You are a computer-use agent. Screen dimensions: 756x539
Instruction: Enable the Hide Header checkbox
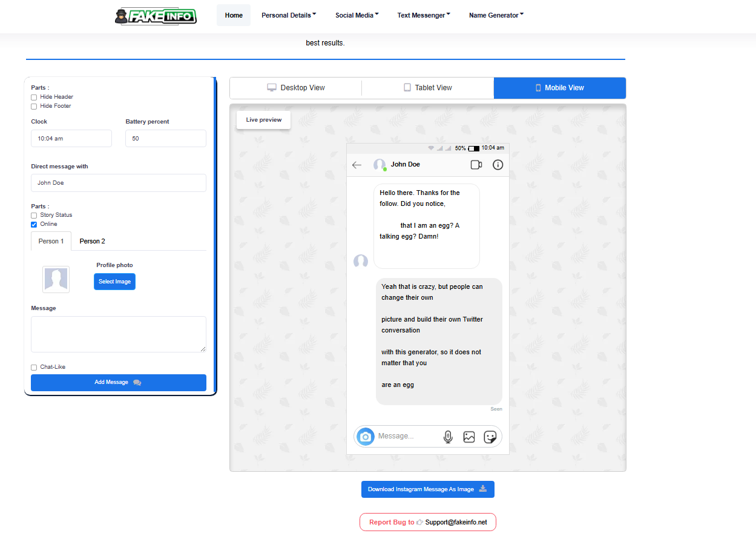[34, 98]
